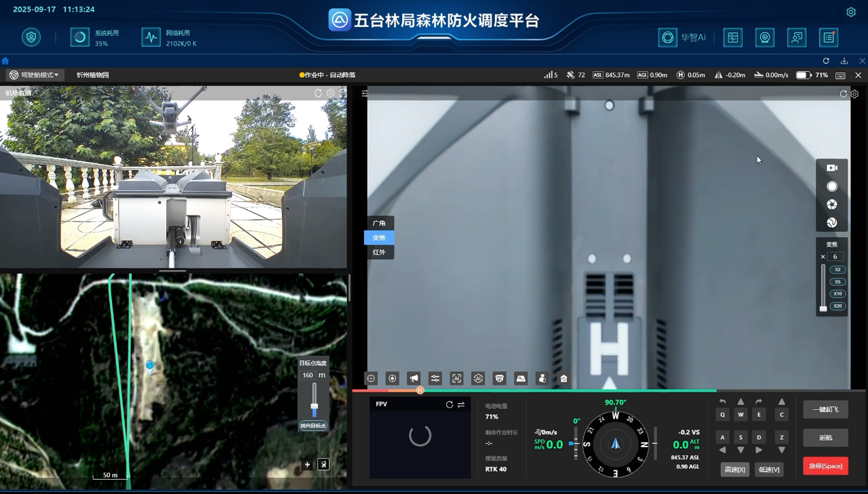
Task: Open the AI recognition frame tool
Action: [x=456, y=379]
